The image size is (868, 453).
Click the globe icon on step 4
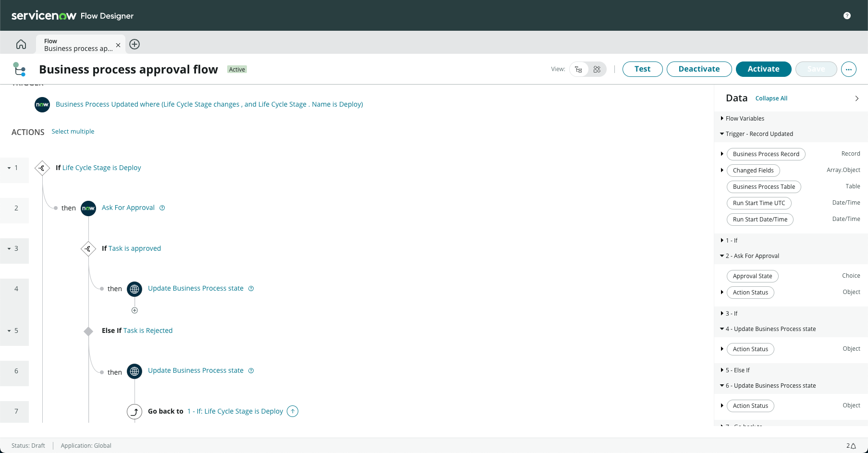(134, 289)
